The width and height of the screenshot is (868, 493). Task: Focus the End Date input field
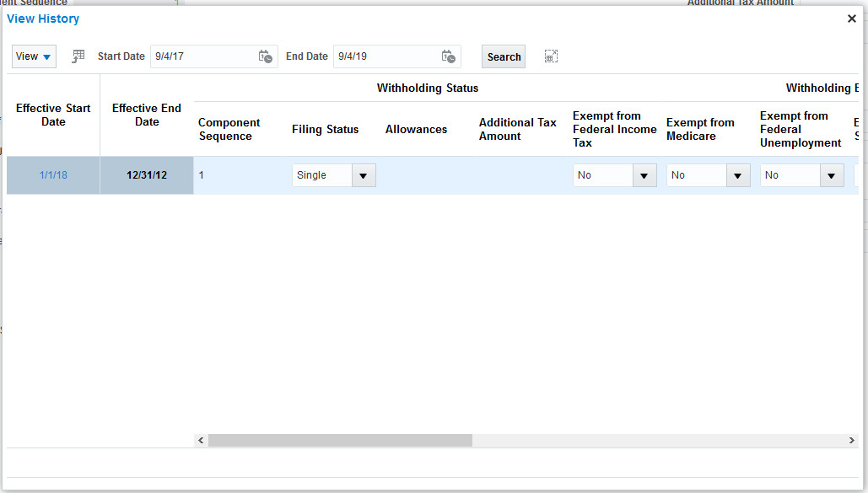(386, 56)
